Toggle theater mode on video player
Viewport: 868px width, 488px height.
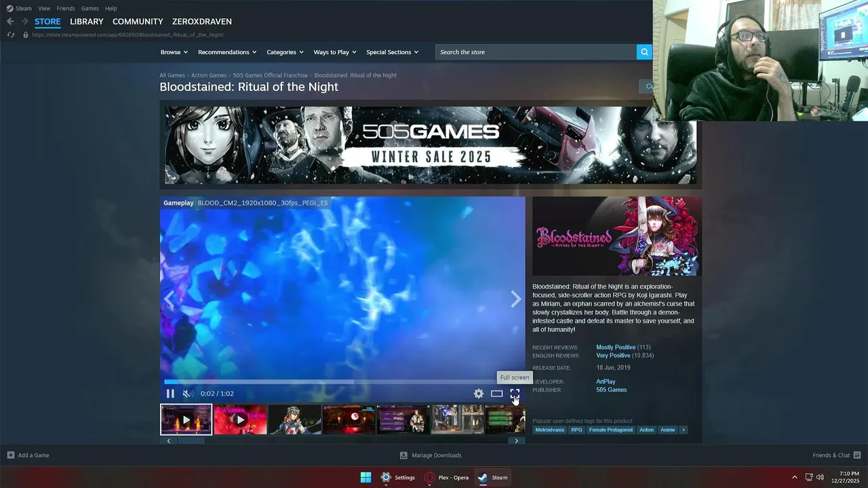coord(497,394)
